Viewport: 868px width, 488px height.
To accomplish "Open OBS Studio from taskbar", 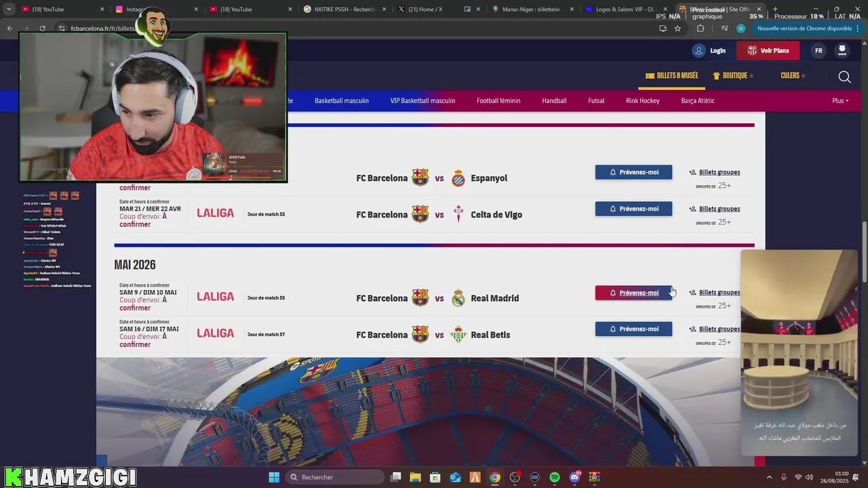I will [515, 477].
